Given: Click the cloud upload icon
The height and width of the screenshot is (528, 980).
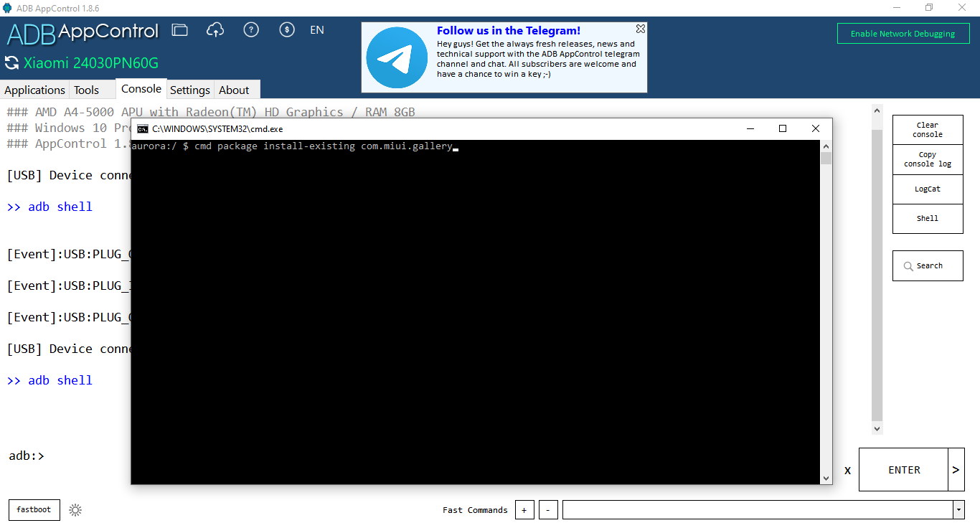Looking at the screenshot, I should (x=215, y=30).
